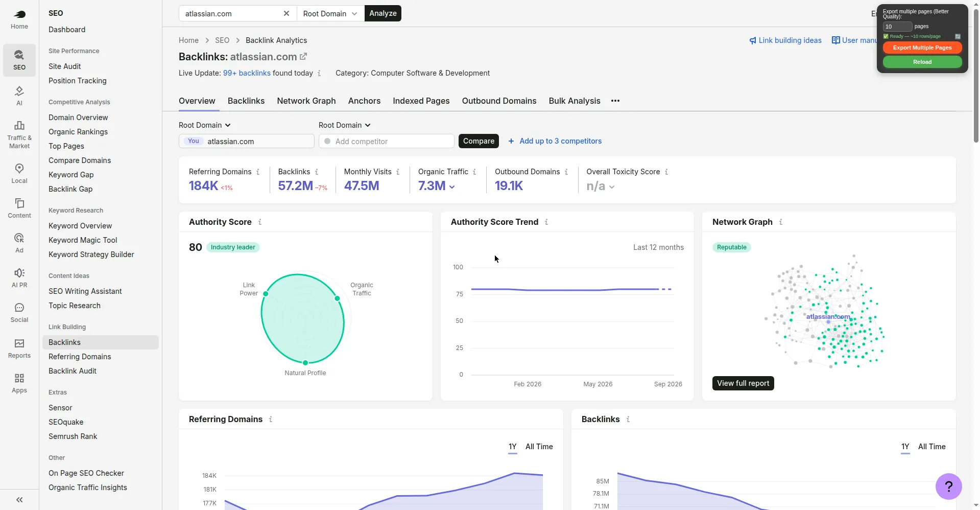Click Export Multiple Pages button
This screenshot has width=980, height=510.
click(922, 48)
